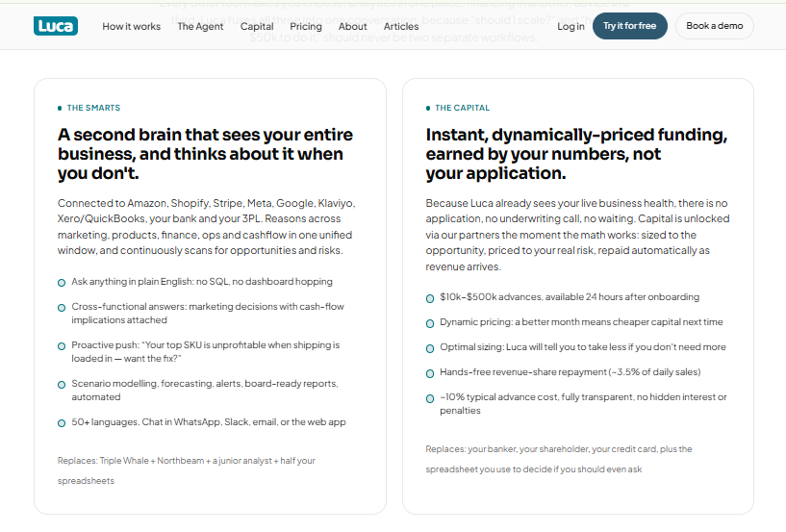Click the heading 'A second brain that sees your entire business'
The image size is (786, 532).
(x=205, y=153)
